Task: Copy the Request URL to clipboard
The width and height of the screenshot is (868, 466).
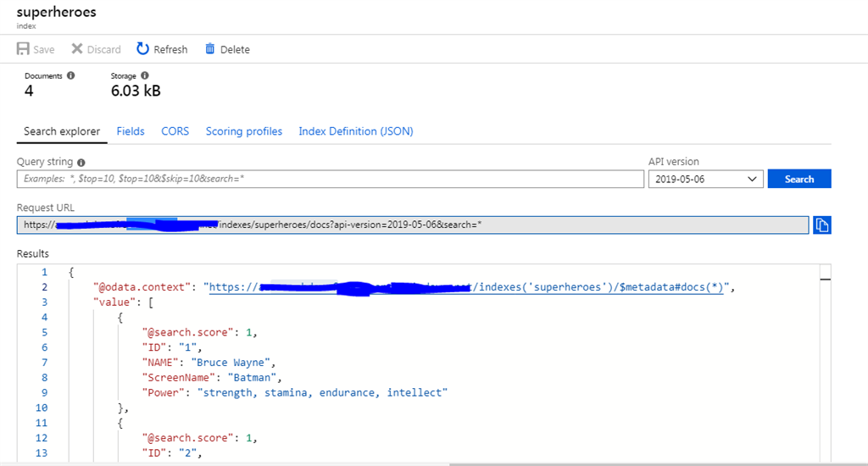Action: click(x=821, y=225)
